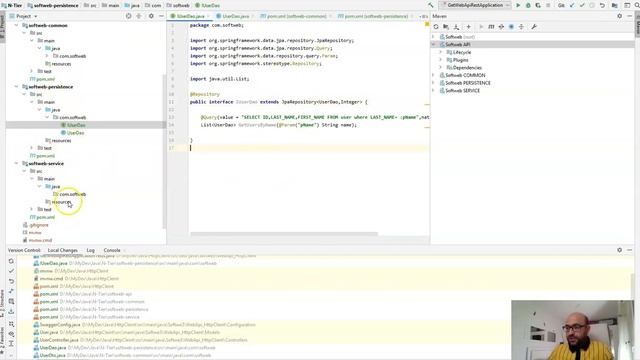The width and height of the screenshot is (640, 360).
Task: Switch to the Local Changes tab
Action: (62, 250)
